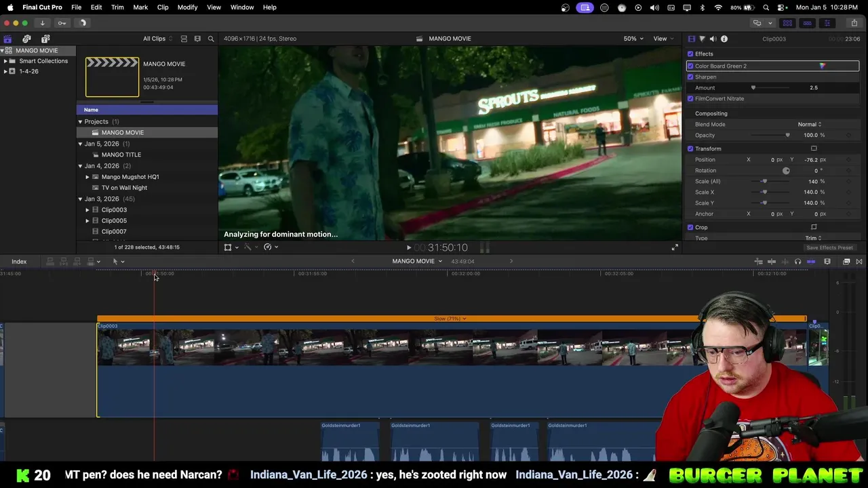Collapse the Jan 4, 2026 group
Screen dimensions: 868x488
pyautogui.click(x=80, y=166)
